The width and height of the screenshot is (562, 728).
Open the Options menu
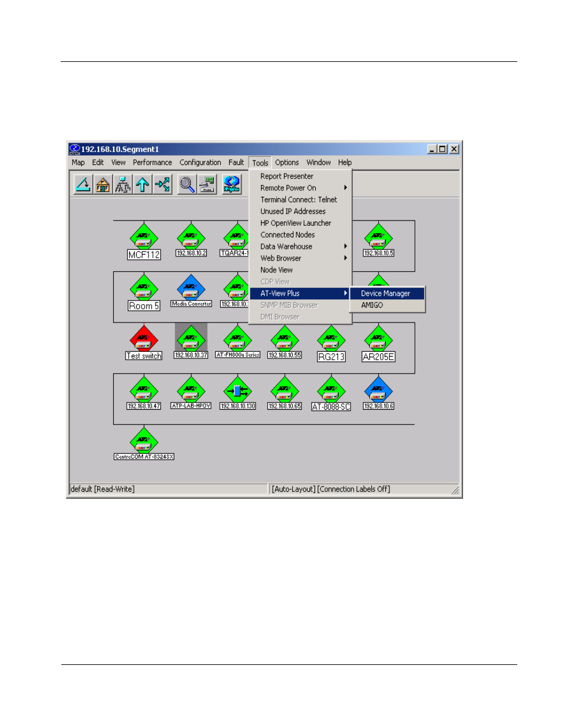(x=287, y=163)
